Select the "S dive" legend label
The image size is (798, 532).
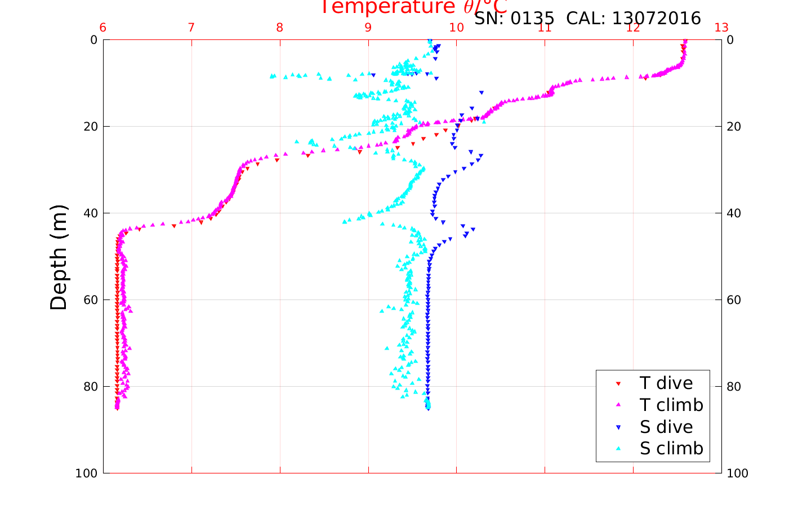(x=666, y=427)
